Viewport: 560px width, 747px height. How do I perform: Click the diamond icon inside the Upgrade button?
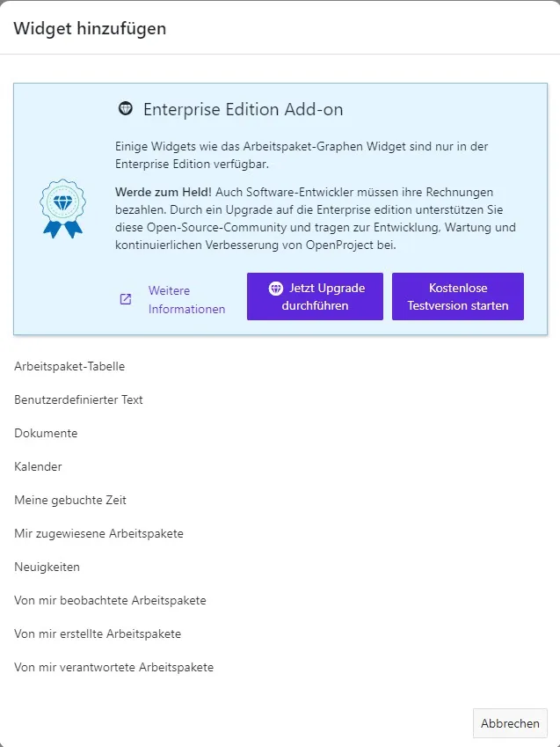coord(276,289)
